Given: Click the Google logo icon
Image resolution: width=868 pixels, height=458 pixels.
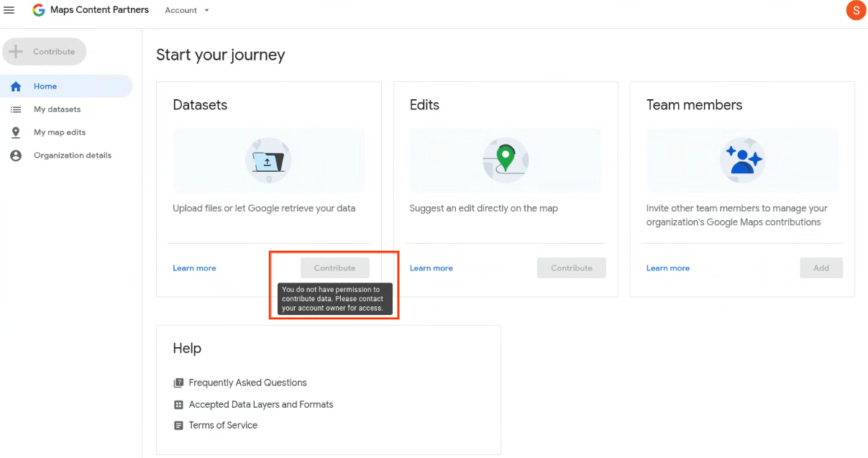Looking at the screenshot, I should pos(39,10).
